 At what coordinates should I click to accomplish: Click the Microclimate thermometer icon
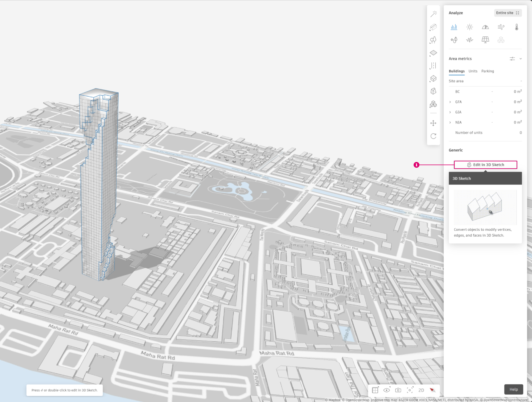[x=516, y=27]
